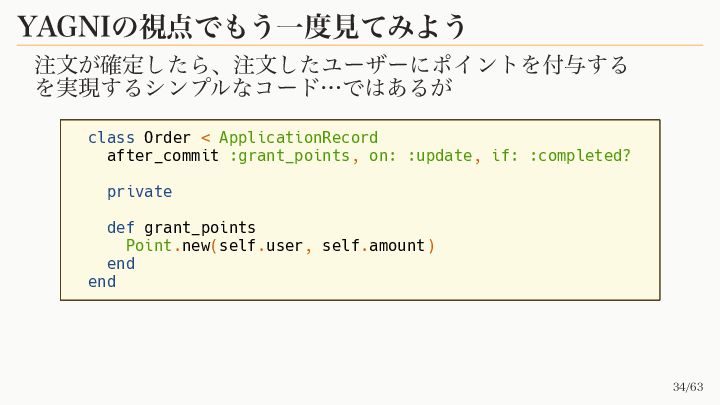Click the final "end" closing the class

coord(102,282)
